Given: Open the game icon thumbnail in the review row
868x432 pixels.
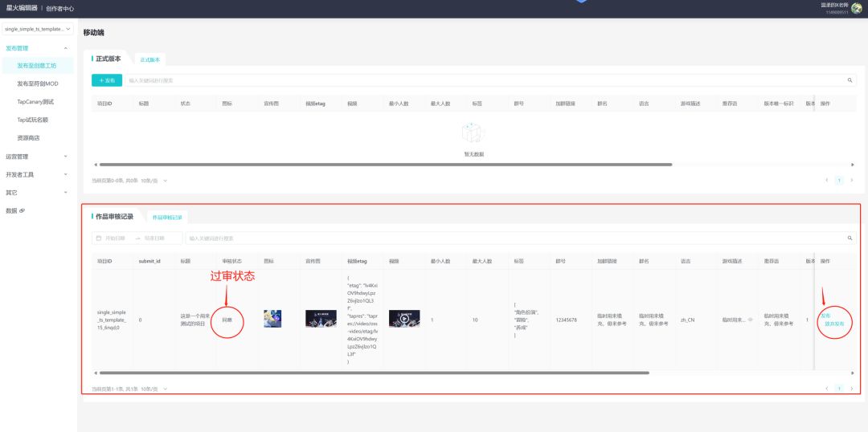Looking at the screenshot, I should click(x=272, y=319).
